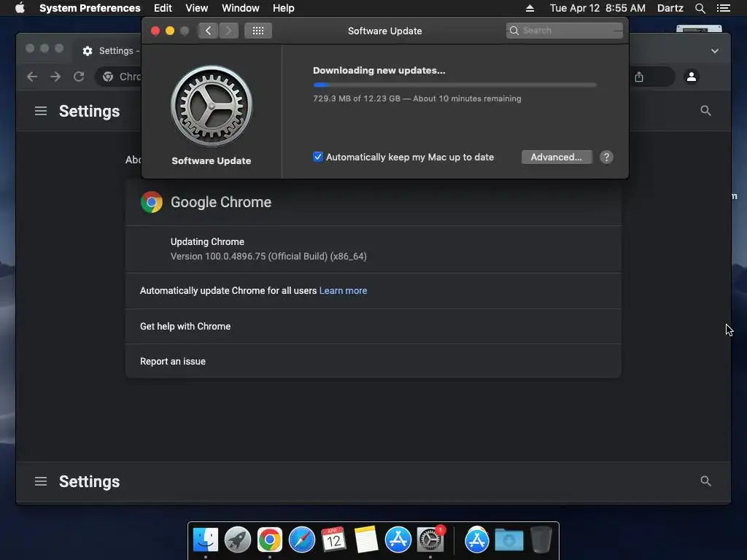747x560 pixels.
Task: Click the Learn more link
Action: 343,290
